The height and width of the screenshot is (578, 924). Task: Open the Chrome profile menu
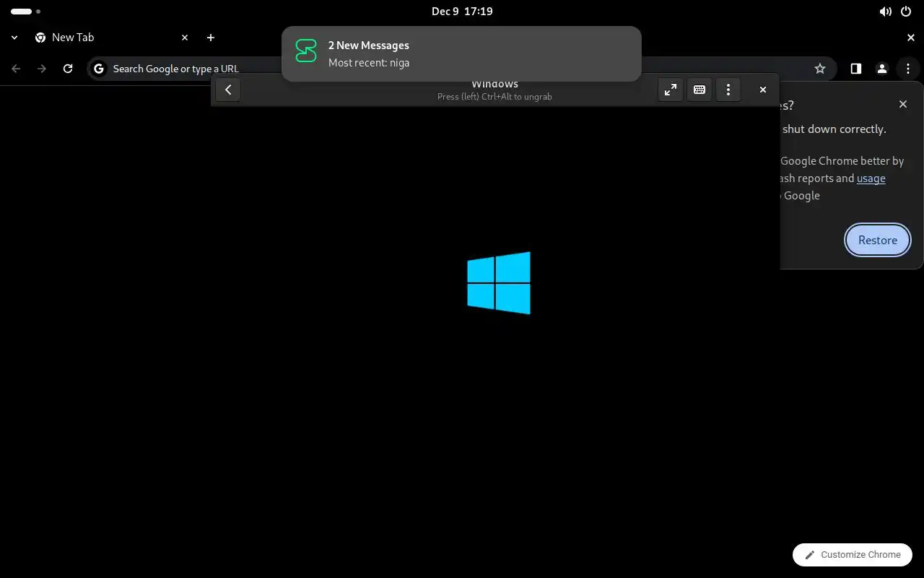pos(882,69)
